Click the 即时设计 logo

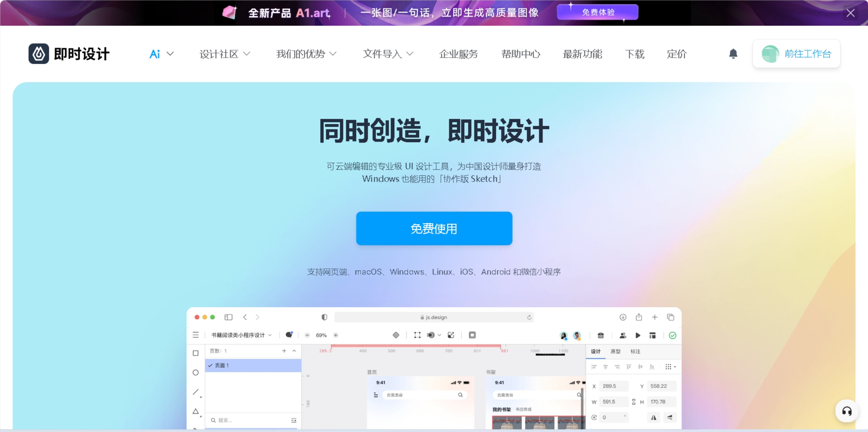69,54
